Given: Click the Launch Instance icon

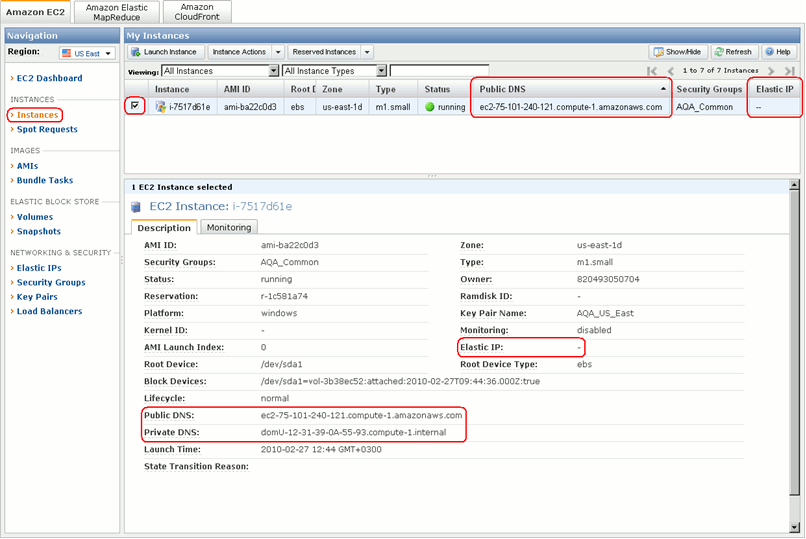Looking at the screenshot, I should [136, 52].
